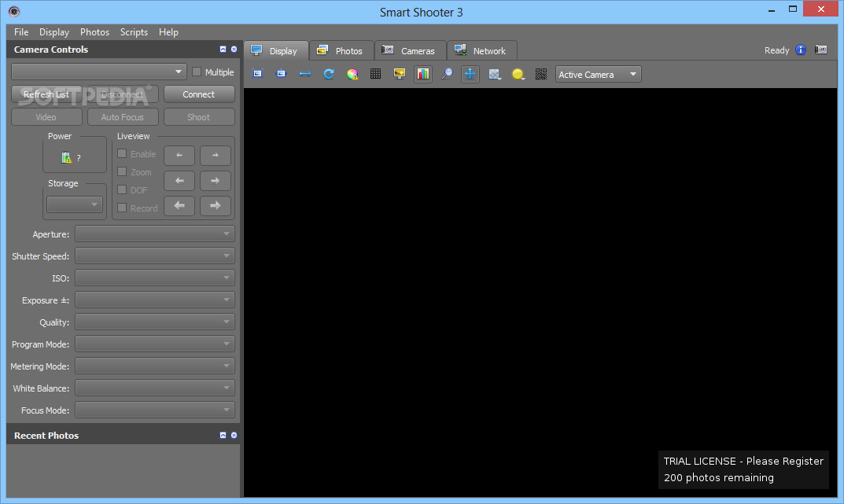Expand the Shutter Speed dropdown
The height and width of the screenshot is (504, 844).
coord(155,256)
